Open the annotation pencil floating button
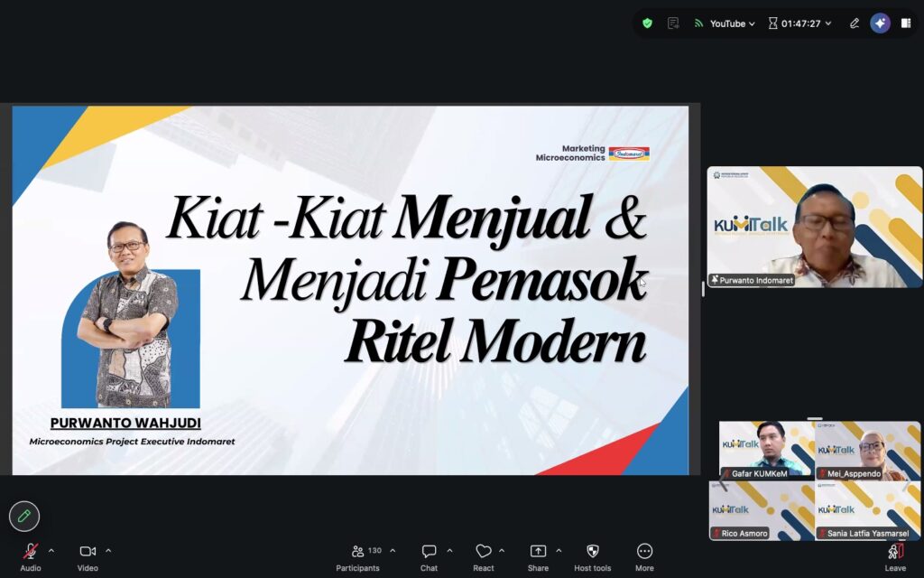The image size is (924, 578). coord(24,516)
